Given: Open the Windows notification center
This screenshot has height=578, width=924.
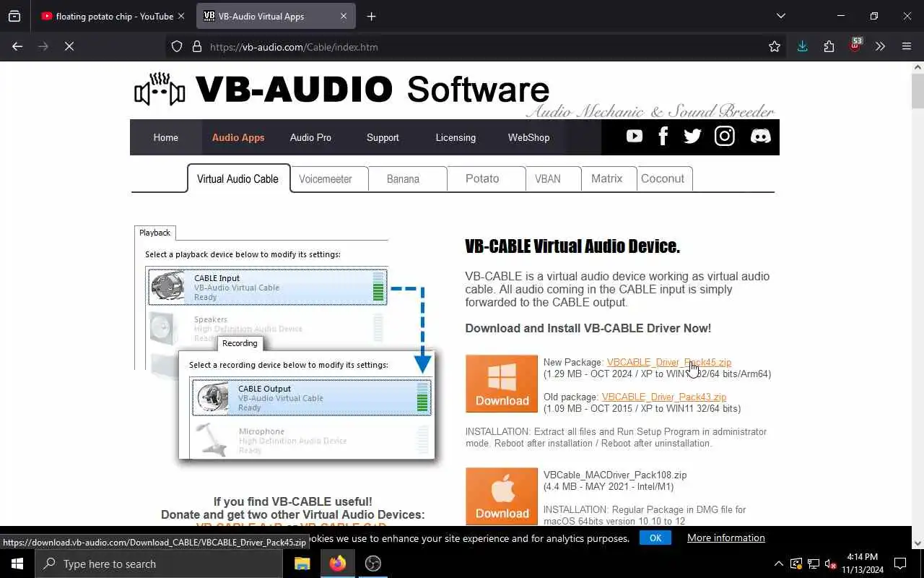Looking at the screenshot, I should tap(900, 564).
